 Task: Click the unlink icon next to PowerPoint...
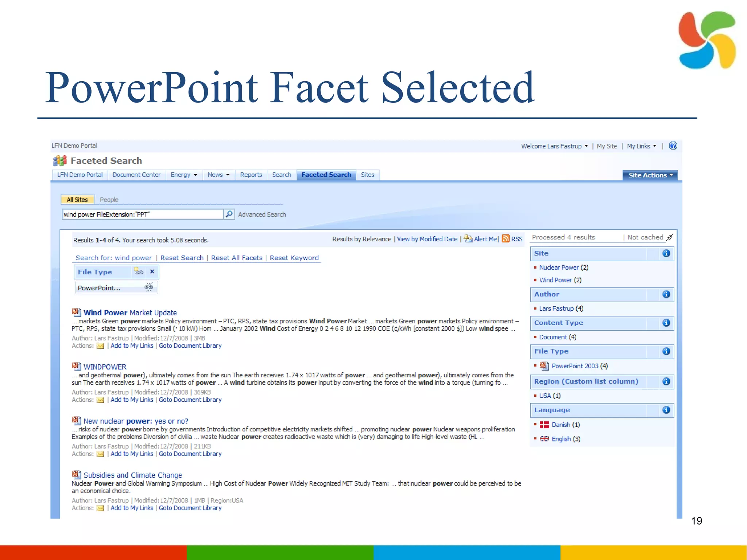(x=148, y=287)
